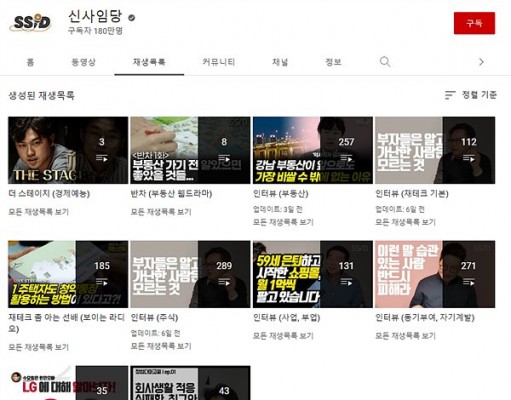Click the SSID channel logo avatar

[31, 22]
